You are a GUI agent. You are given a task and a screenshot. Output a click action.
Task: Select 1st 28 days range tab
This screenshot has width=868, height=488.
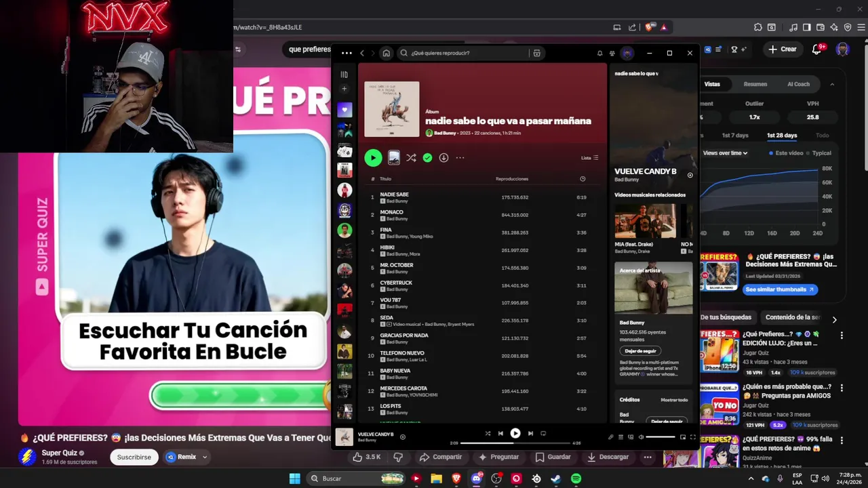click(x=782, y=136)
